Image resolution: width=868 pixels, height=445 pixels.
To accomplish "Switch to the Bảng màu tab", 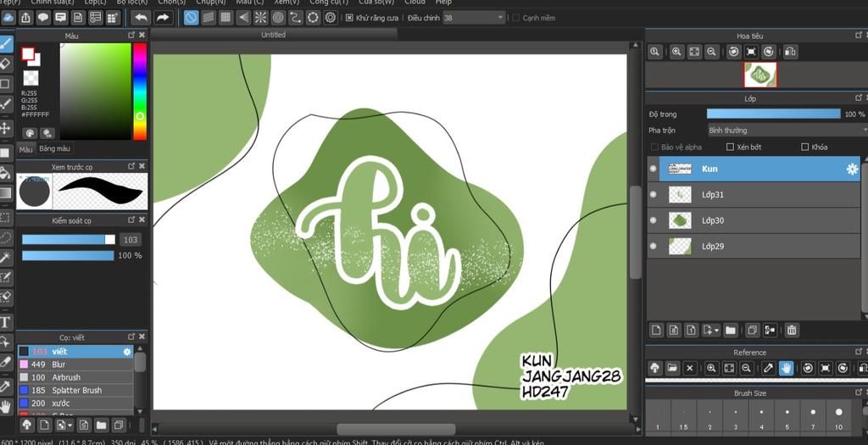I will coord(54,149).
